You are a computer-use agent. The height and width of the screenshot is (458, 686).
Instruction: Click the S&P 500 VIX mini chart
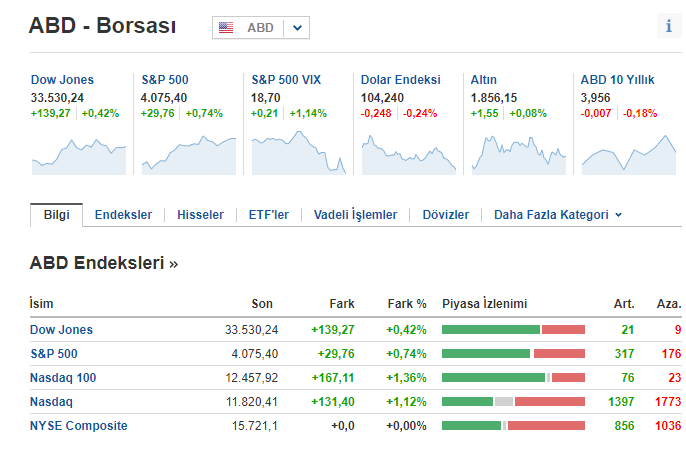(x=297, y=152)
